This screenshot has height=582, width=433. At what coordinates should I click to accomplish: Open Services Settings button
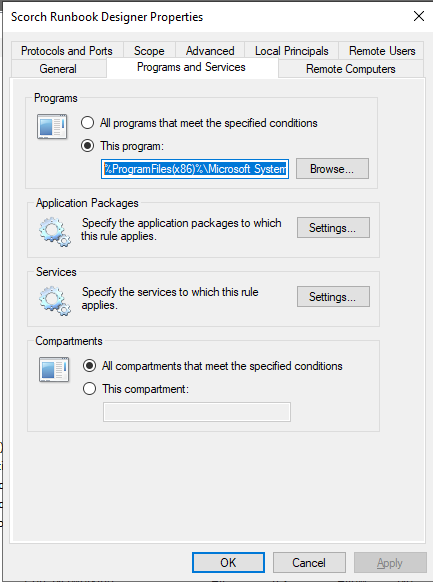click(x=333, y=297)
